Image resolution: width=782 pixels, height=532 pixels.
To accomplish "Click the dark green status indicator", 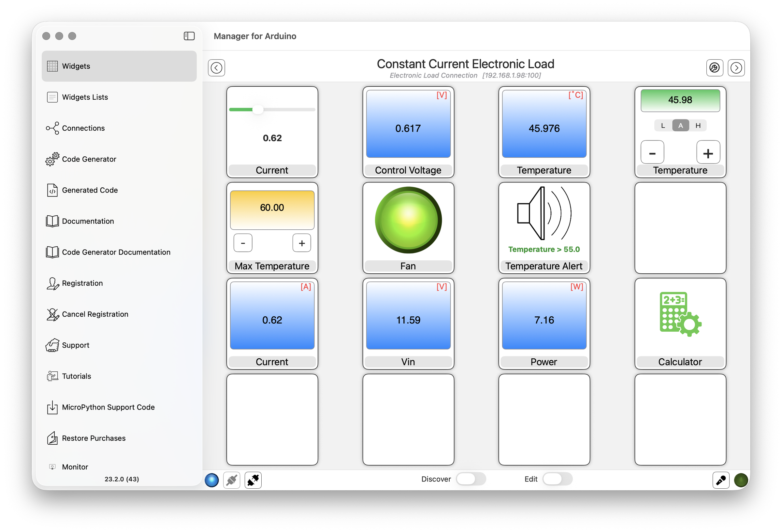I will click(741, 480).
